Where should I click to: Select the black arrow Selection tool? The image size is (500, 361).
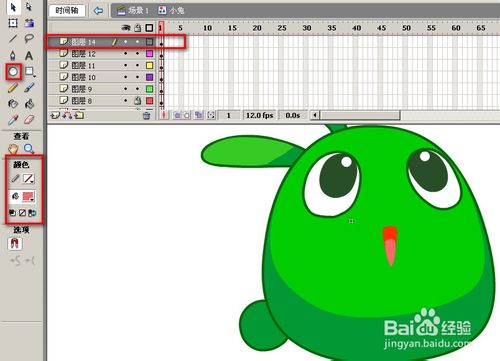13,7
